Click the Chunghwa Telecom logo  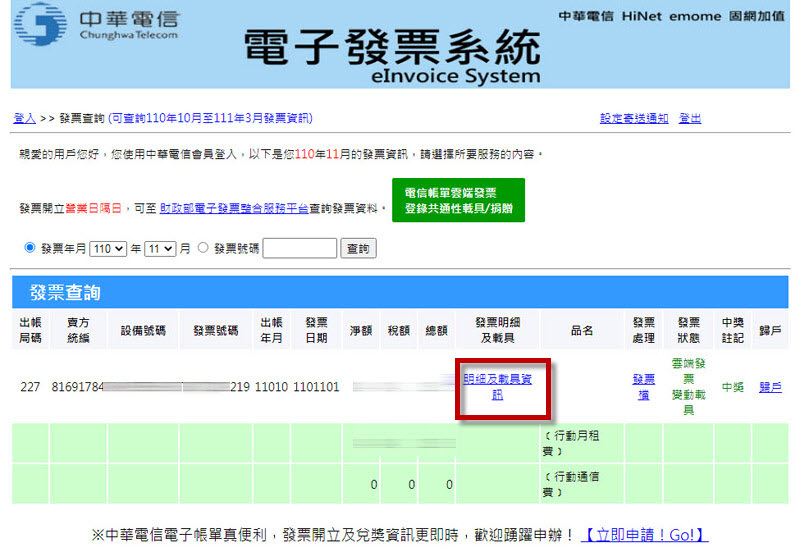pos(96,24)
